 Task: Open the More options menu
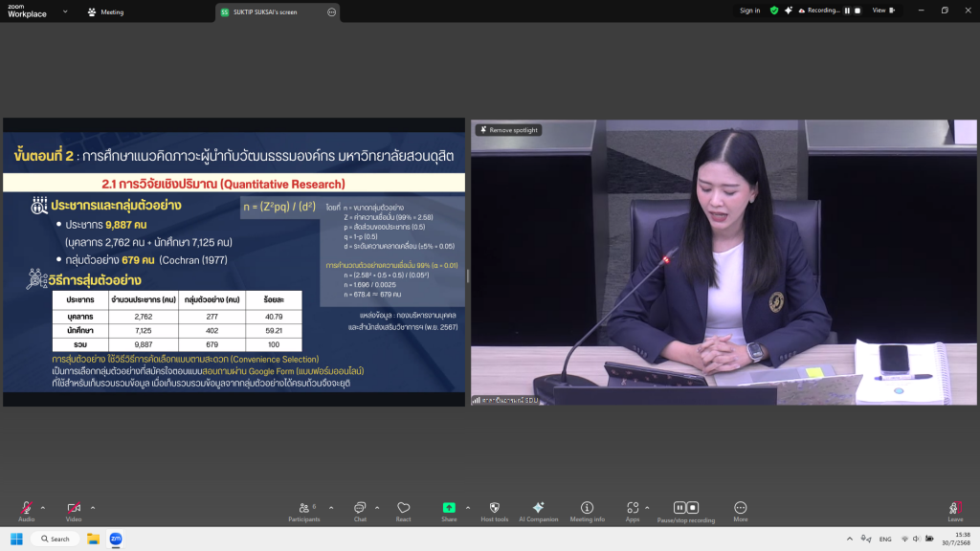740,508
